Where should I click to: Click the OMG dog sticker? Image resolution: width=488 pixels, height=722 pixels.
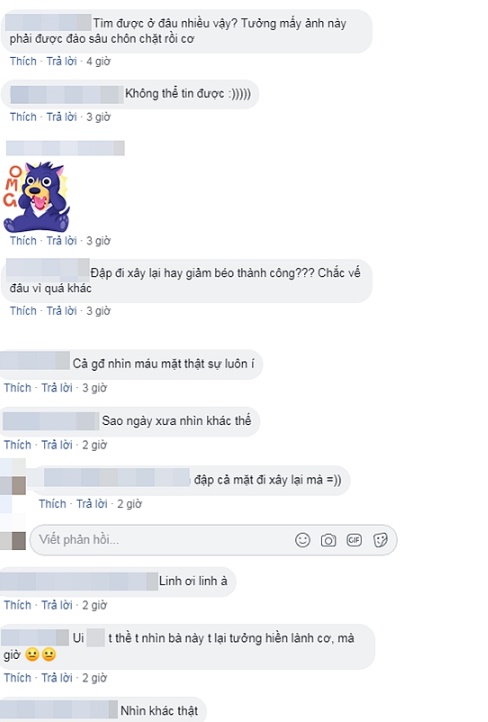tap(36, 197)
